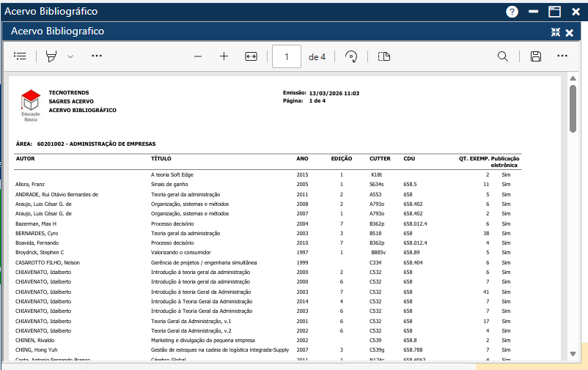Click the zoom in plus button
Screen dimensions: 588x370
pos(224,56)
